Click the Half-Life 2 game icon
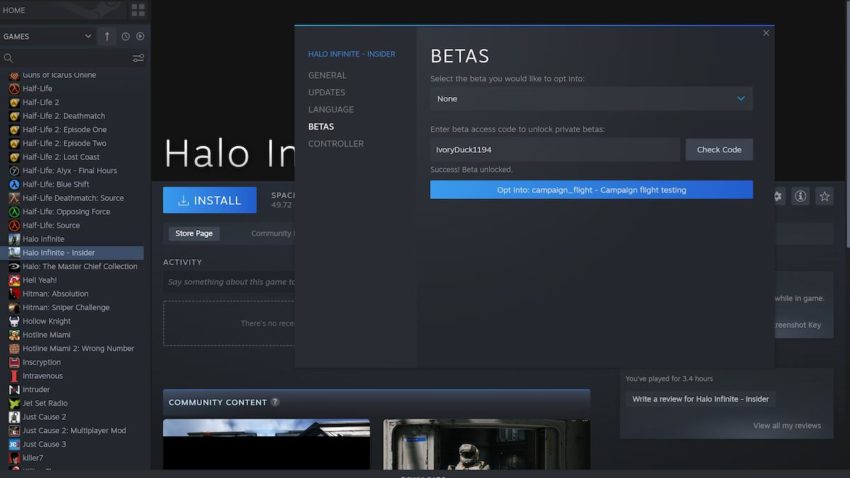 point(14,102)
